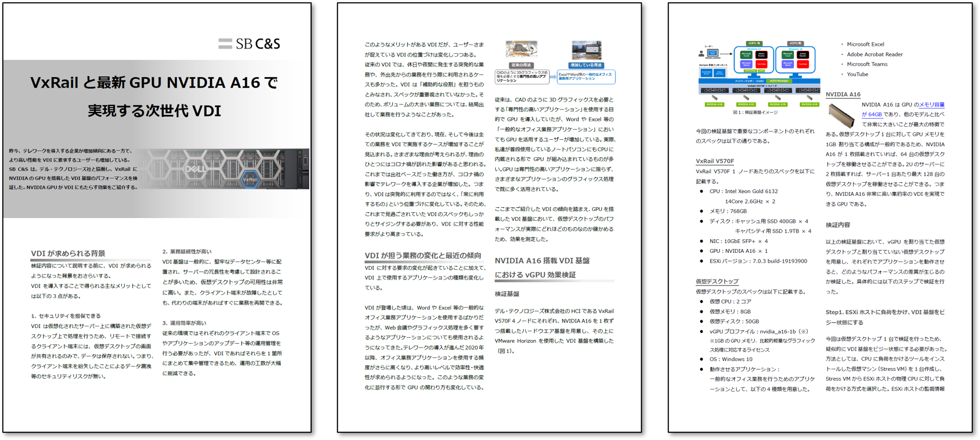Click the heading VDI が求められる背景
Screen dimensions: 980x440
tap(68, 253)
